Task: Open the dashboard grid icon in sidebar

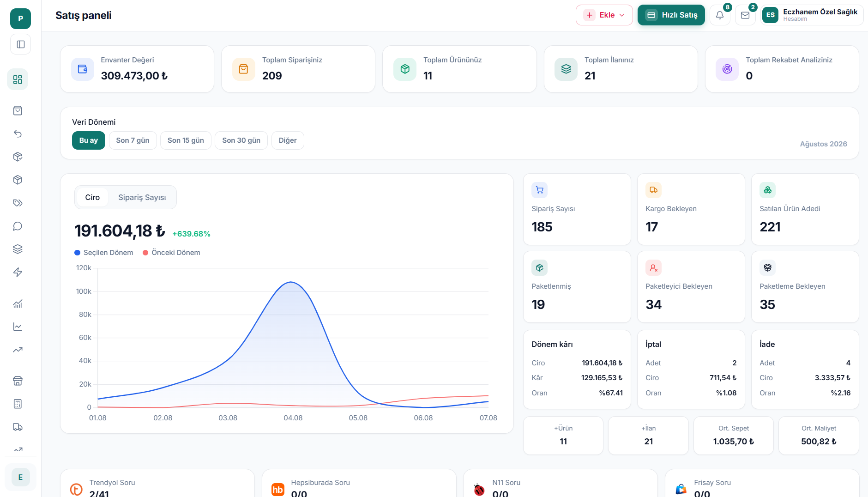Action: [18, 79]
